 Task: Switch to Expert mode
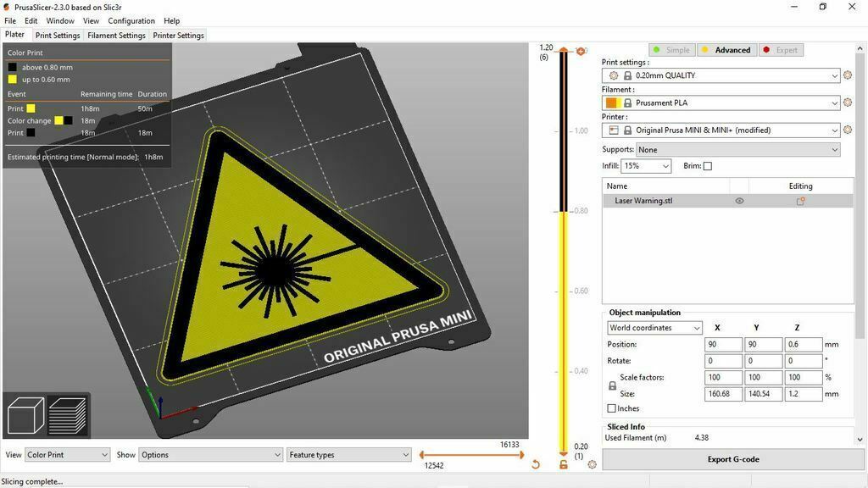click(780, 49)
